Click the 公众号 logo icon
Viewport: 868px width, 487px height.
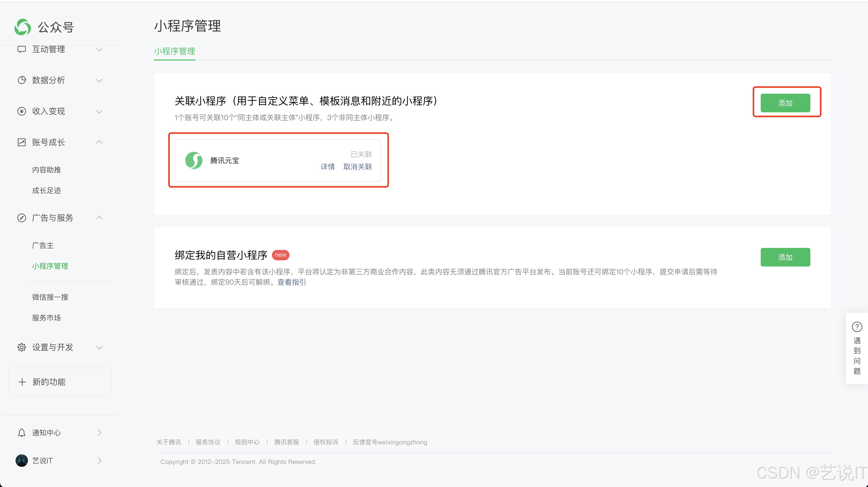[22, 27]
